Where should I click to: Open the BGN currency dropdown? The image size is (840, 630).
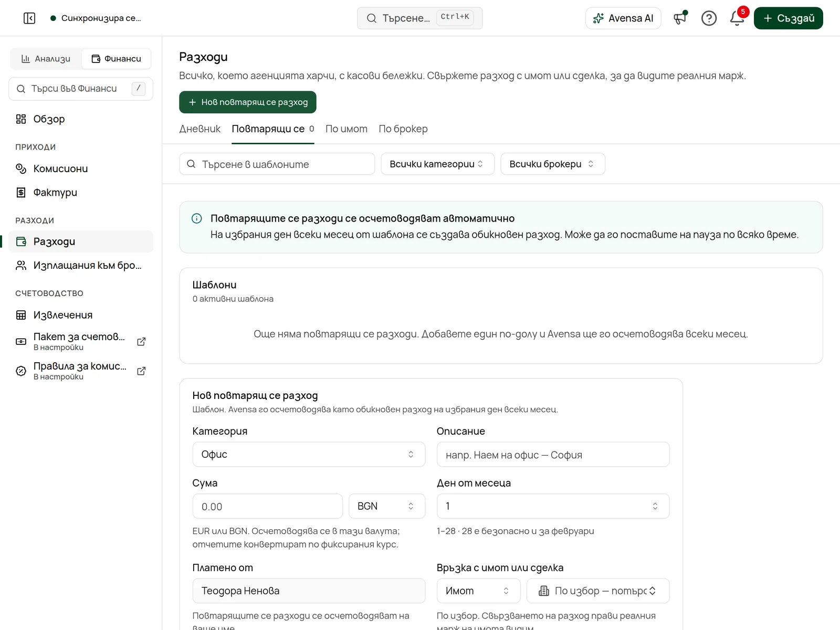click(387, 507)
